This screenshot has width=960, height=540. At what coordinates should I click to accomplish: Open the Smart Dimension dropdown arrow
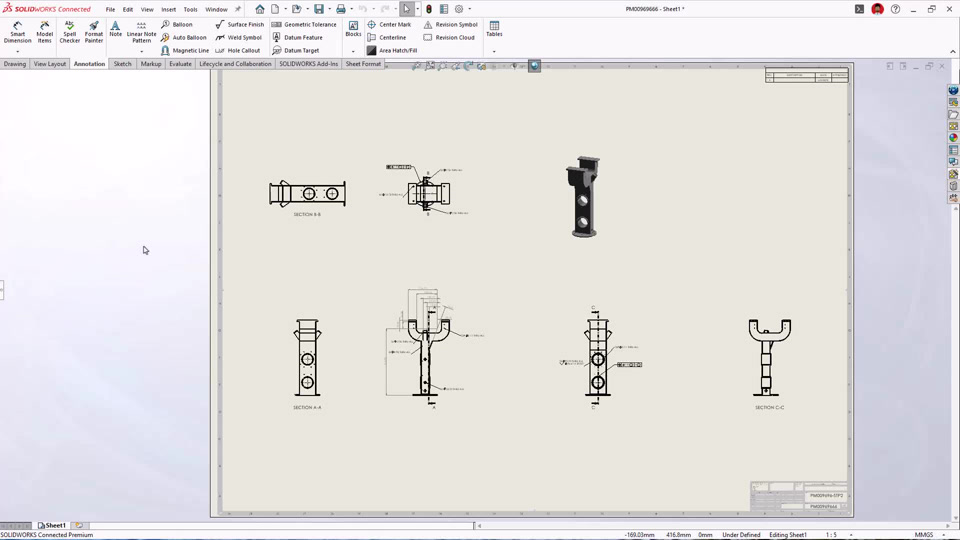pos(17,51)
